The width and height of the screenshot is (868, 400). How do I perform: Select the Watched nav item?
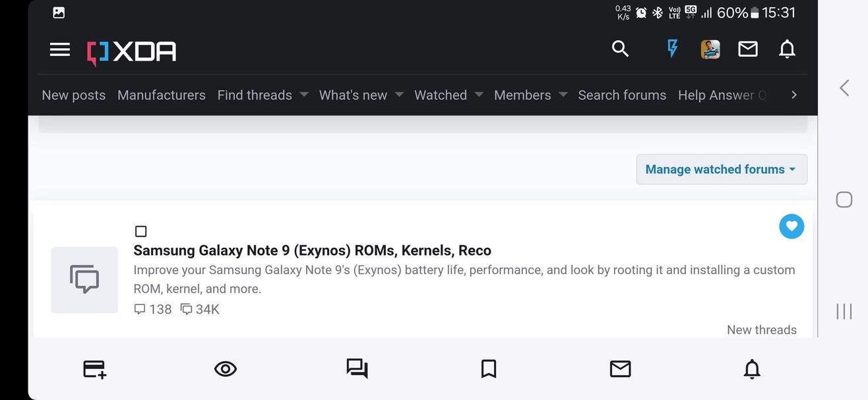(441, 95)
